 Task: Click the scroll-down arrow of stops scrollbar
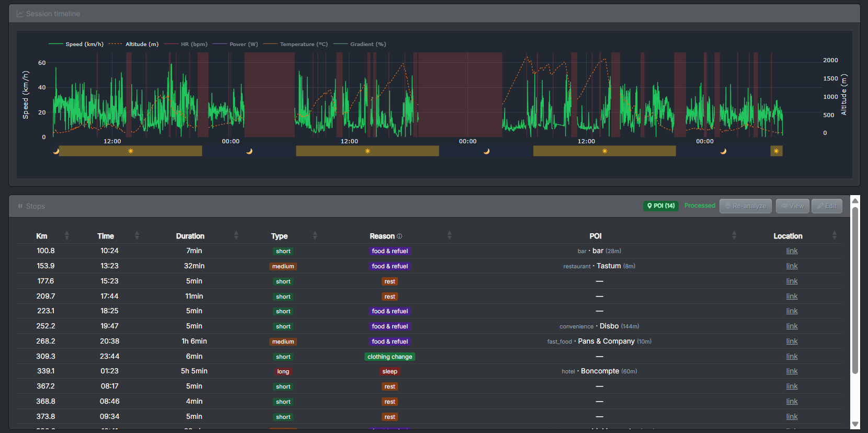tap(855, 424)
